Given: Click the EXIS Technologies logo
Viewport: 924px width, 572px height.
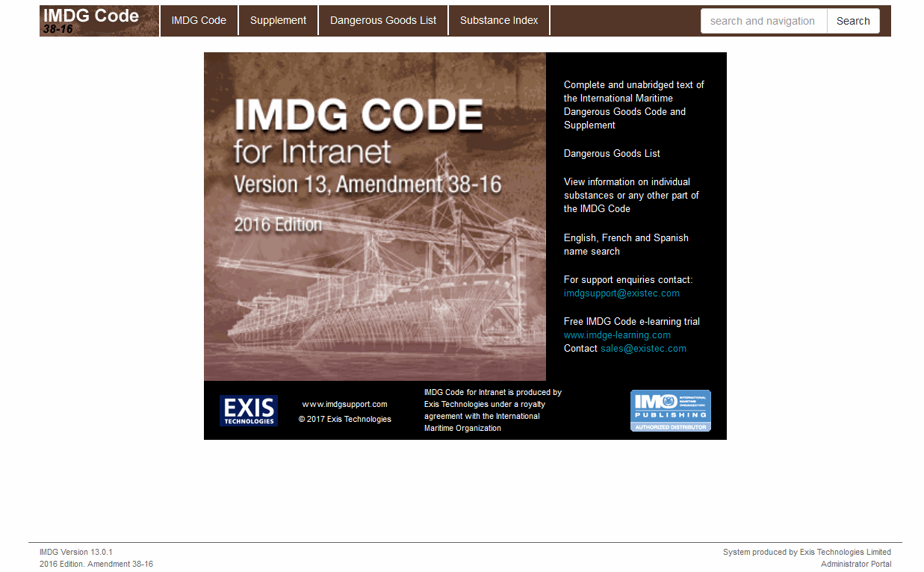Looking at the screenshot, I should click(249, 411).
